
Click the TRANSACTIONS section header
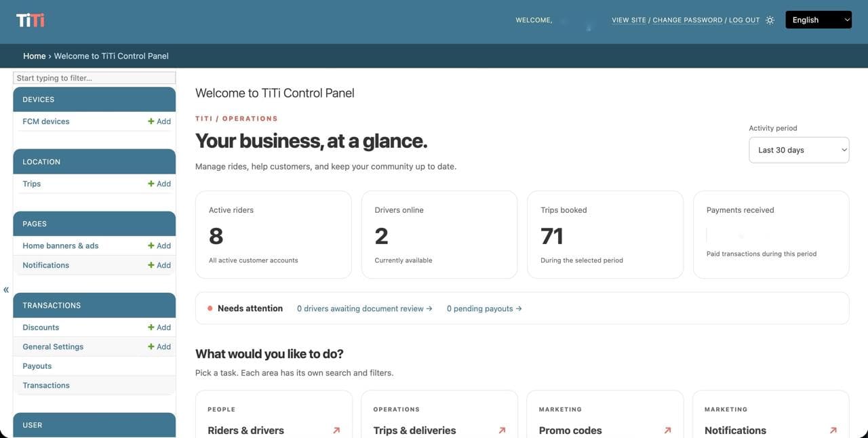pyautogui.click(x=94, y=305)
